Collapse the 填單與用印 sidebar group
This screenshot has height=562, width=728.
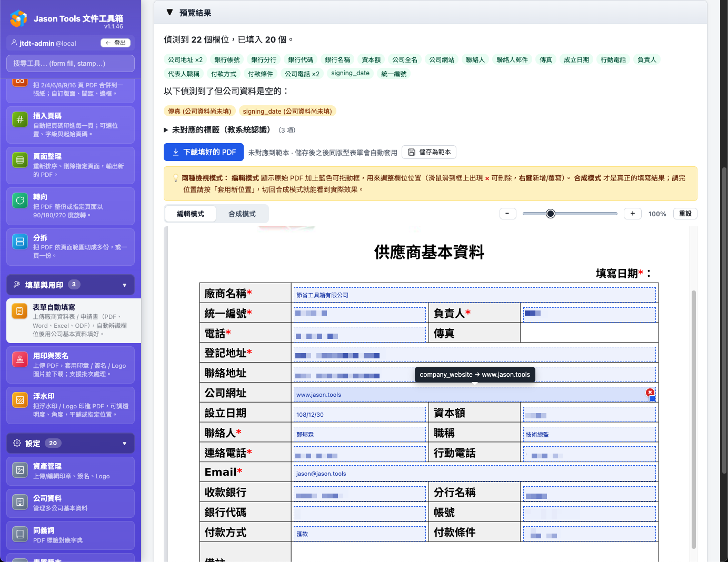pos(70,285)
